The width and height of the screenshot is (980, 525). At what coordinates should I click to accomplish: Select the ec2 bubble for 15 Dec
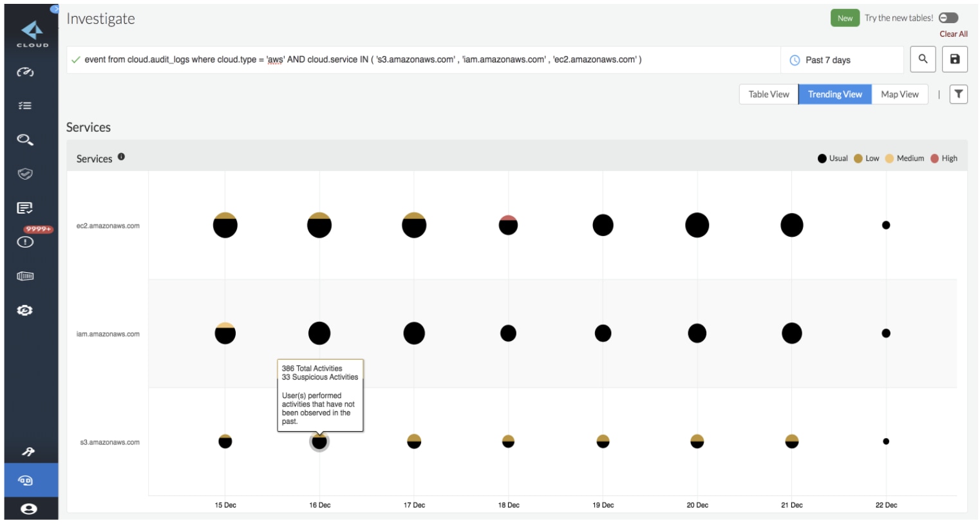click(225, 225)
